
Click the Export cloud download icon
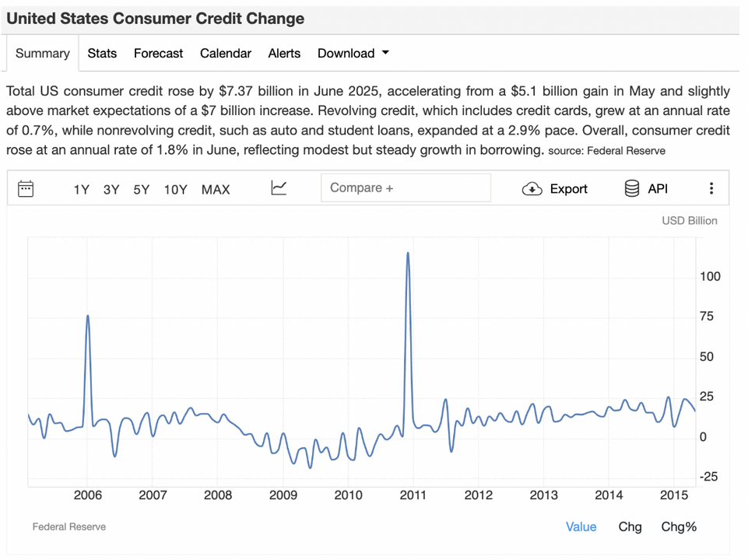[532, 189]
